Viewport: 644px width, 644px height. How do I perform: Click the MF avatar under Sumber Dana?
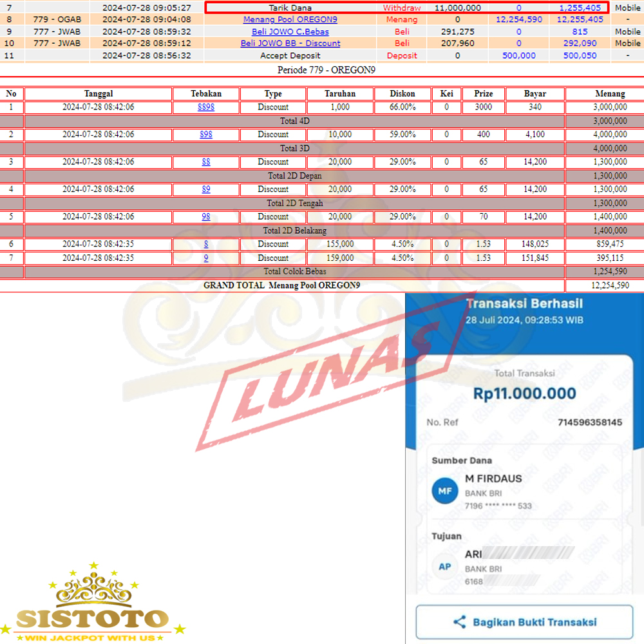pyautogui.click(x=445, y=492)
